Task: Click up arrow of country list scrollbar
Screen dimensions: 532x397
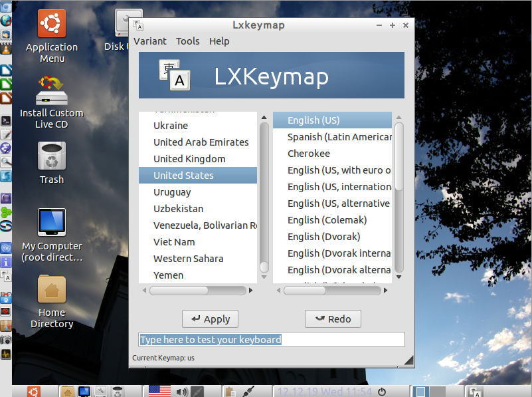Action: (x=264, y=117)
